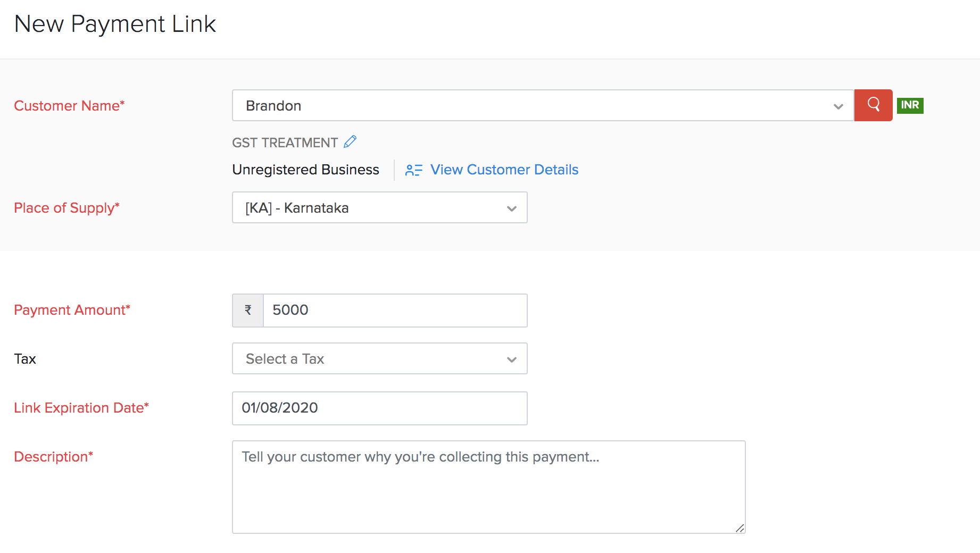Image resolution: width=980 pixels, height=553 pixels.
Task: Click the green INR currency badge
Action: 910,105
